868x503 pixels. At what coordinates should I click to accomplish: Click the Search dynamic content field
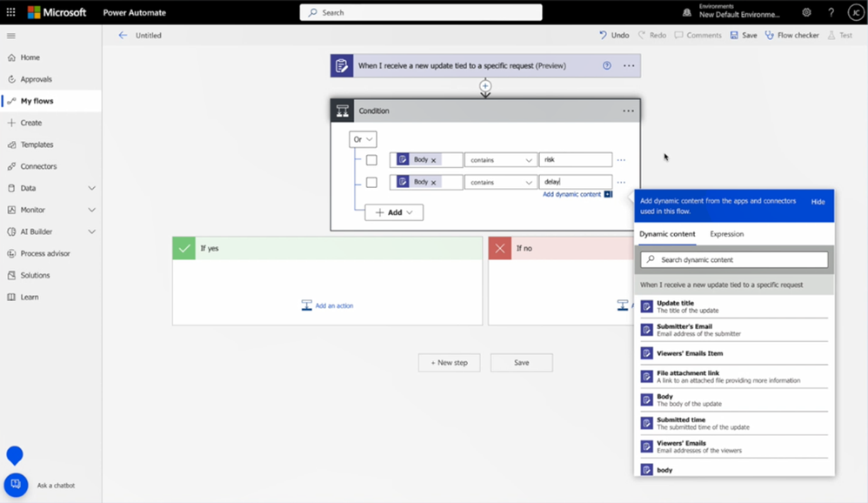tap(734, 260)
